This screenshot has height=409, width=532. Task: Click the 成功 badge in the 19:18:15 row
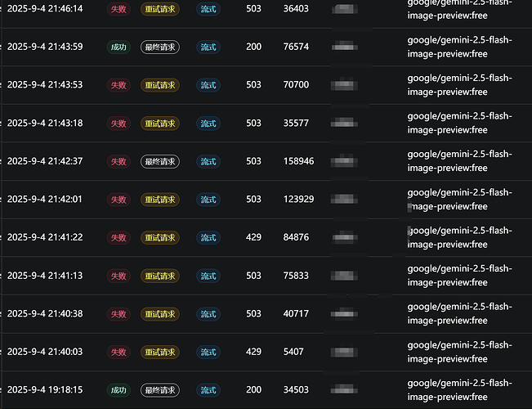pos(118,390)
